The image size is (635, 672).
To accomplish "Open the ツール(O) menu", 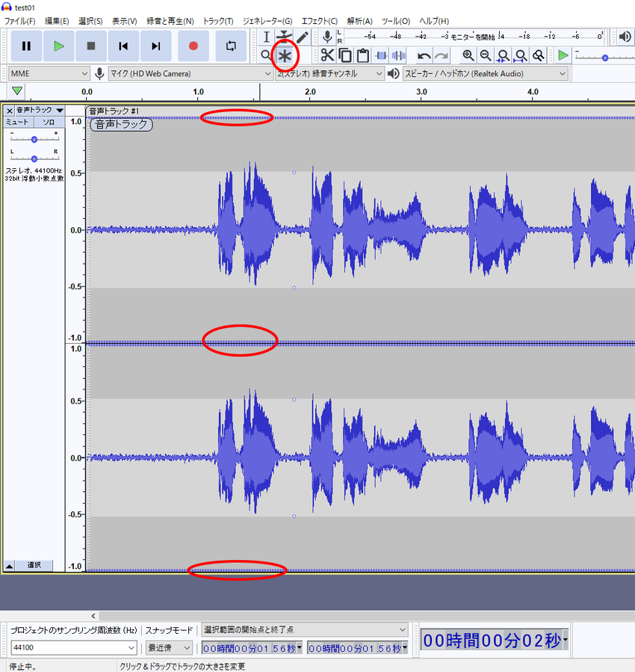I will tap(396, 21).
